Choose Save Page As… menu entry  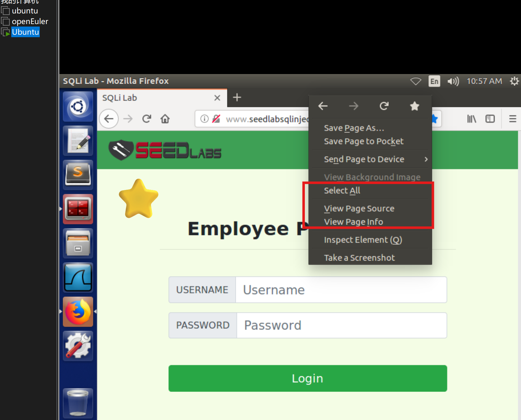pos(370,128)
